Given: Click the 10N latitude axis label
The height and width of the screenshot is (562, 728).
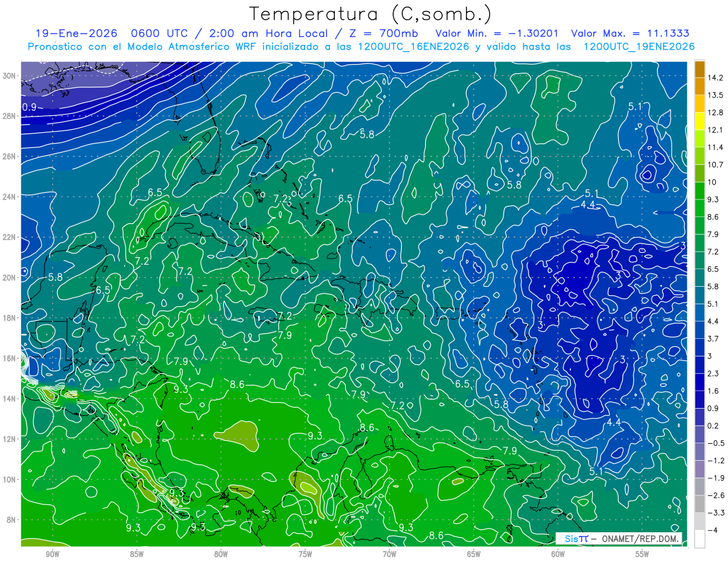Looking at the screenshot, I should pyautogui.click(x=10, y=480).
